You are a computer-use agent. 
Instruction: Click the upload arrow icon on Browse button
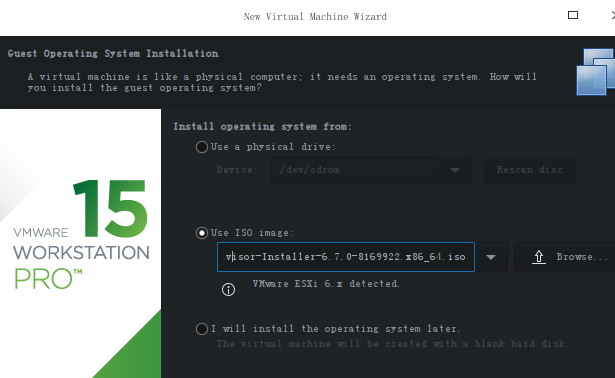pyautogui.click(x=539, y=257)
